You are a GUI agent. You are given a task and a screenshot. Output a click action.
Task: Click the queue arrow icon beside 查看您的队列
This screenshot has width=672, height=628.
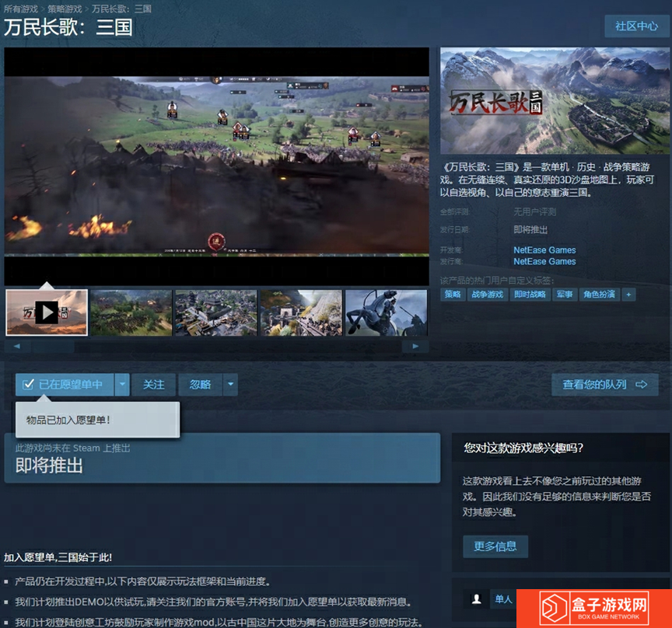pos(641,384)
